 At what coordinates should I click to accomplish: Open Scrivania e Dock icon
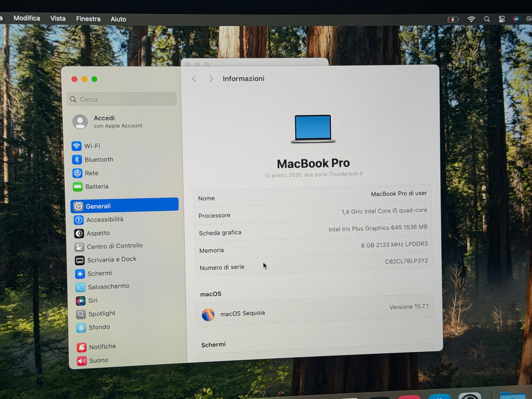coord(80,260)
